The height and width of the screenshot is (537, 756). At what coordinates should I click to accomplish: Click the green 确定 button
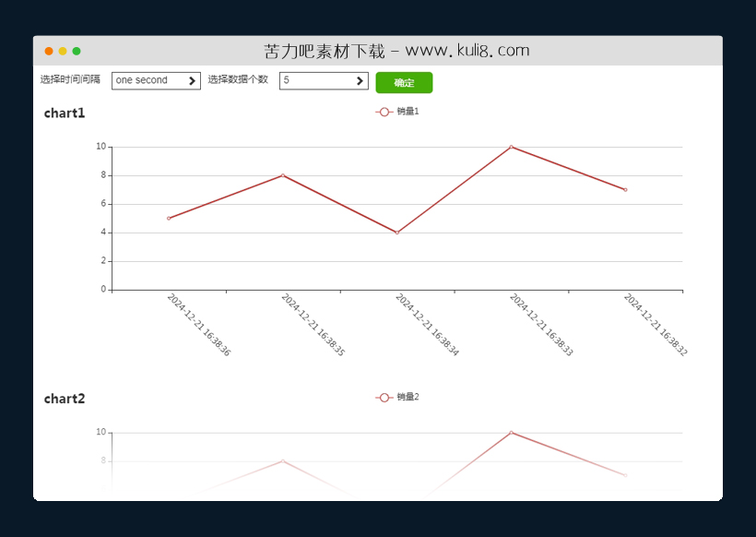[404, 83]
